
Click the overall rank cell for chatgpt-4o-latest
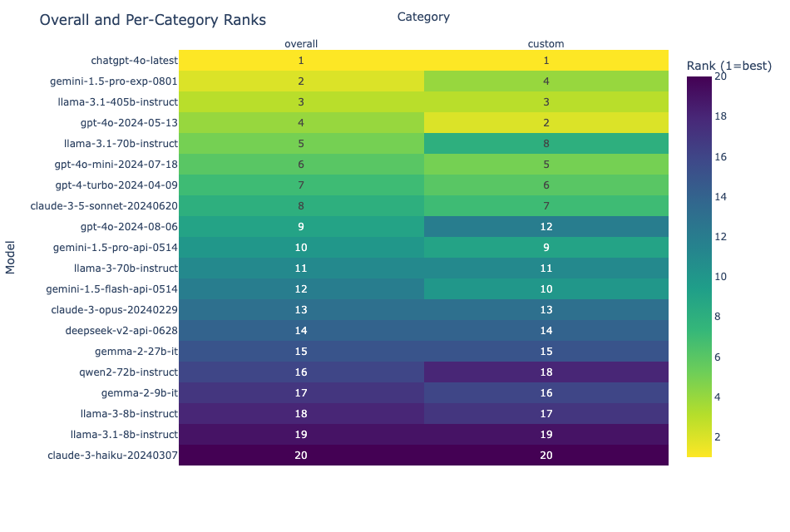point(301,61)
